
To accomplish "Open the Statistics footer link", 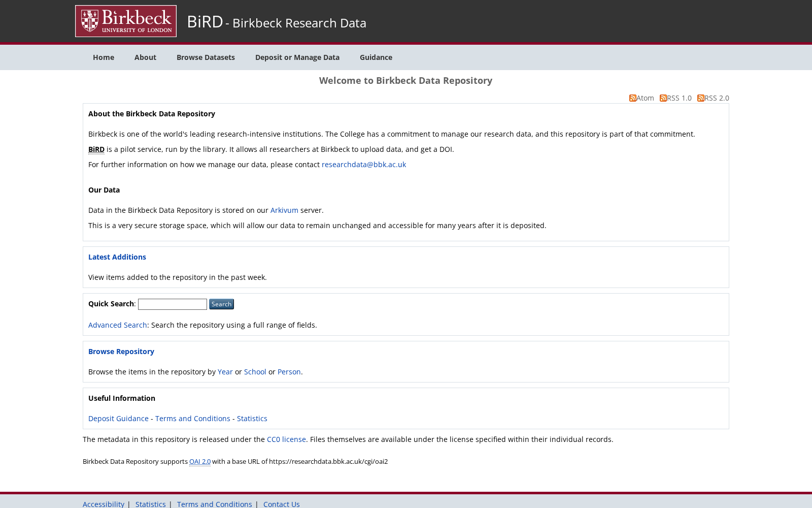I will (x=151, y=504).
